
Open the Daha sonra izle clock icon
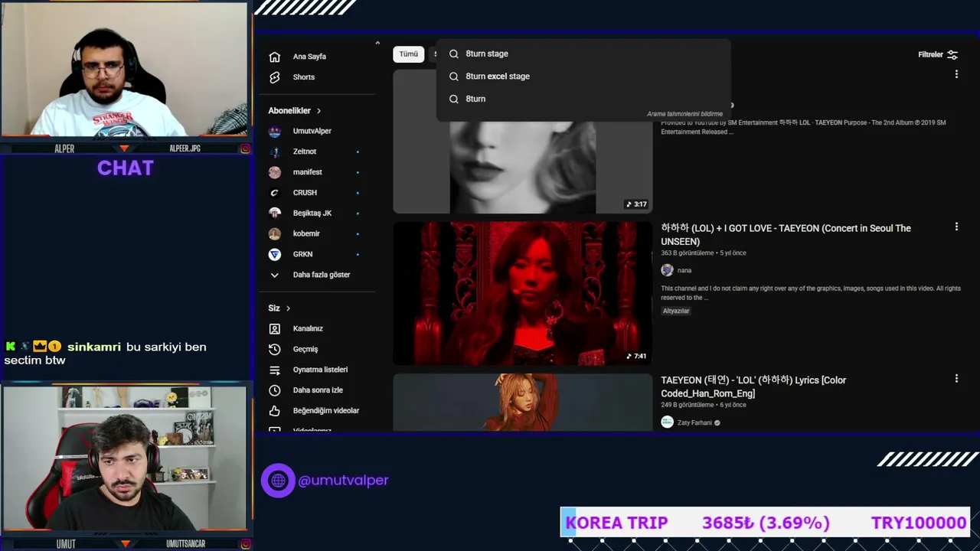(x=275, y=390)
